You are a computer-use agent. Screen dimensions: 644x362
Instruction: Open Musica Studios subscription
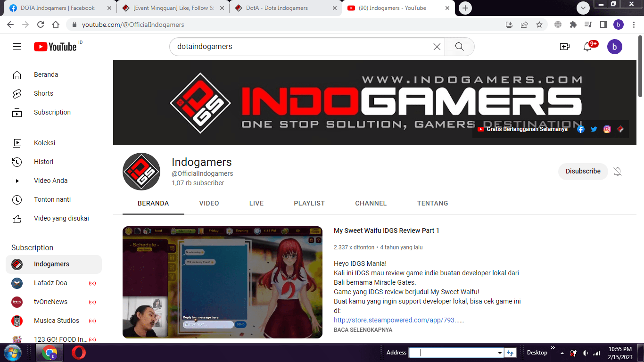(54, 321)
